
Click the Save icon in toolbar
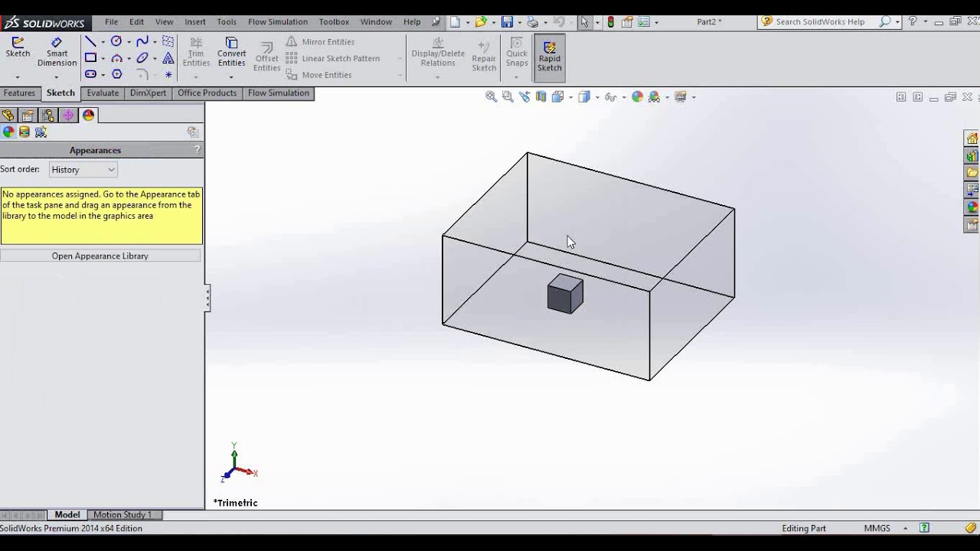coord(507,22)
